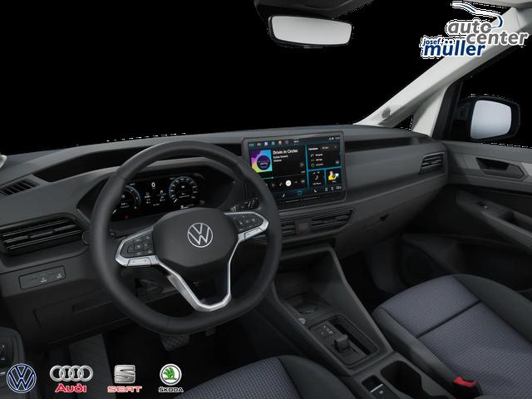Click the Škoda brand logo
532x399 pixels.
170,378
